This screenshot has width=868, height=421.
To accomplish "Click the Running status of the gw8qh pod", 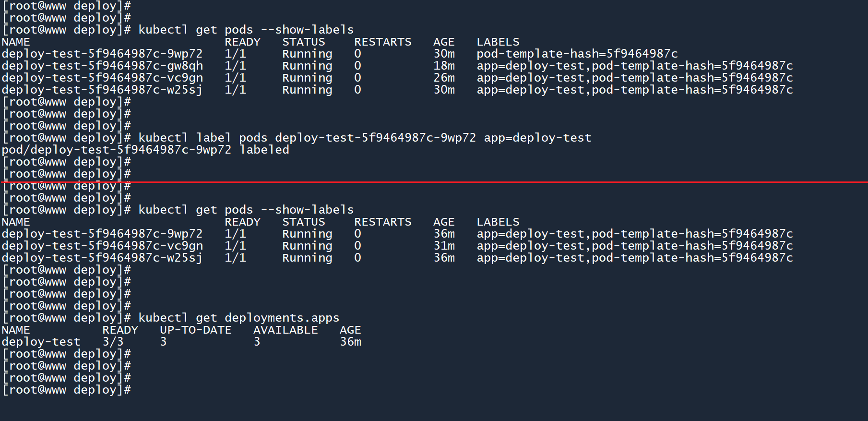I will [307, 66].
